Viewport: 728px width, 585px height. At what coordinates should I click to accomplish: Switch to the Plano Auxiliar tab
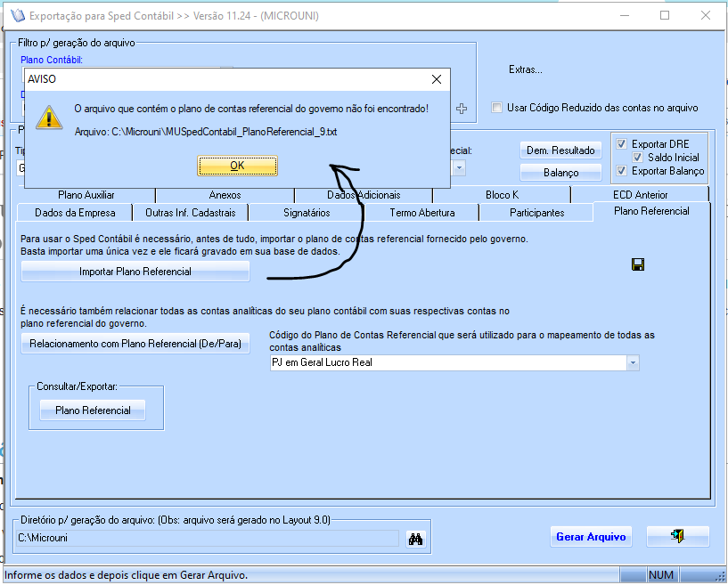coord(86,195)
